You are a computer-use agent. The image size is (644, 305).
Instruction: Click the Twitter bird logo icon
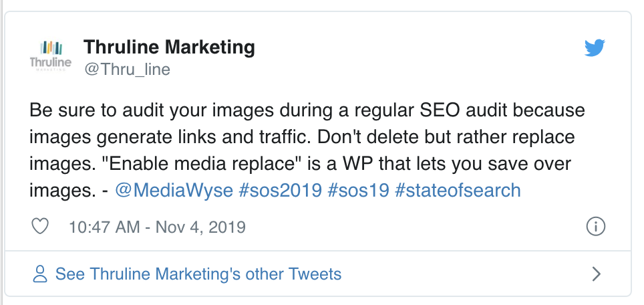(x=595, y=47)
